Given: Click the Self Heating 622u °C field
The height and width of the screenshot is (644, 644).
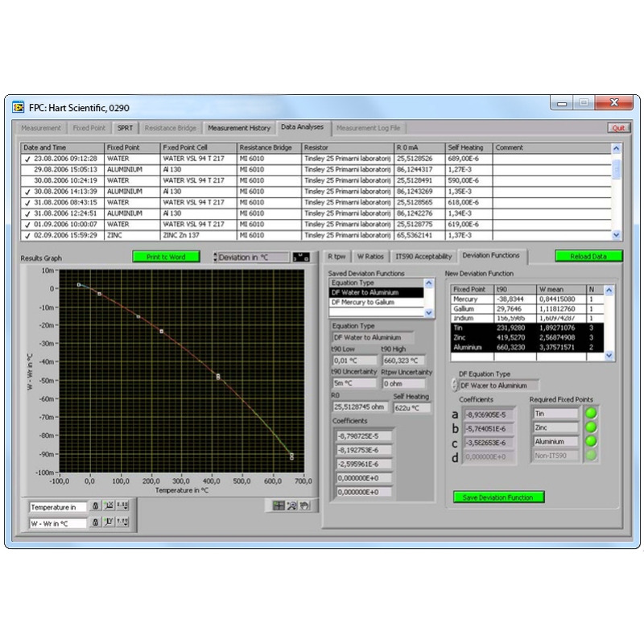Looking at the screenshot, I should click(412, 408).
